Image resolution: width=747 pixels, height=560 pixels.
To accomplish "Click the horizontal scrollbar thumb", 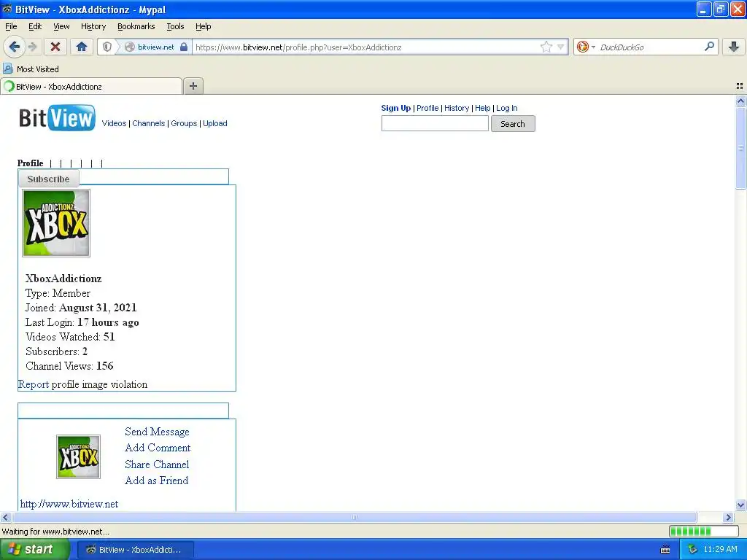I will pyautogui.click(x=354, y=517).
